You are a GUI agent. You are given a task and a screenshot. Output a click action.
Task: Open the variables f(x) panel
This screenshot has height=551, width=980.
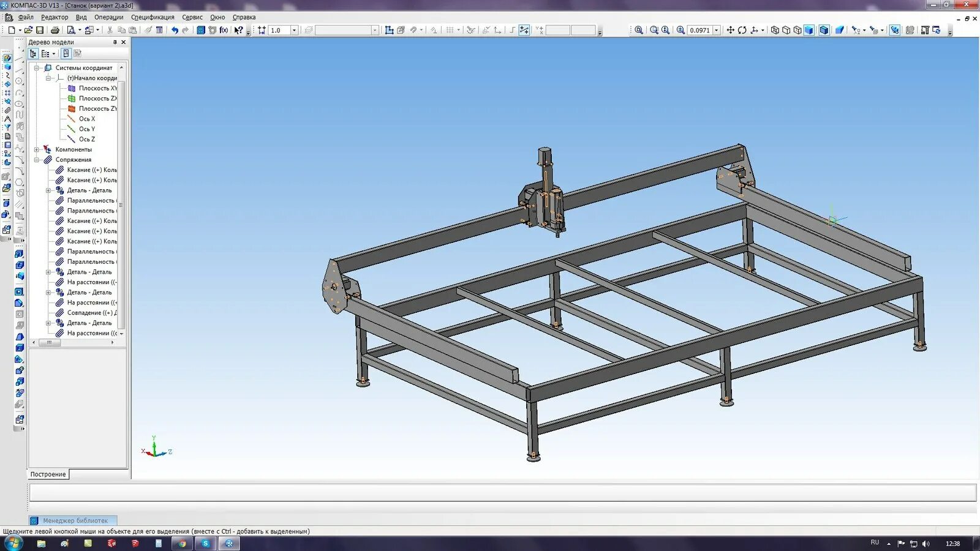click(x=224, y=30)
